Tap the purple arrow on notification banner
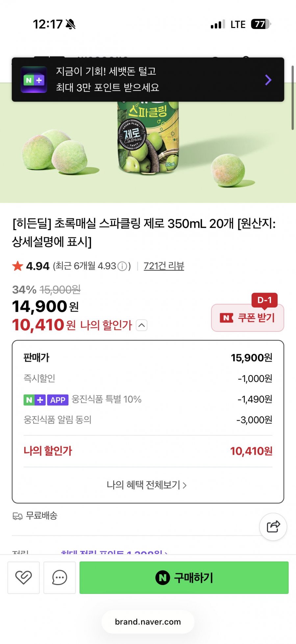The image size is (296, 644). [x=268, y=80]
